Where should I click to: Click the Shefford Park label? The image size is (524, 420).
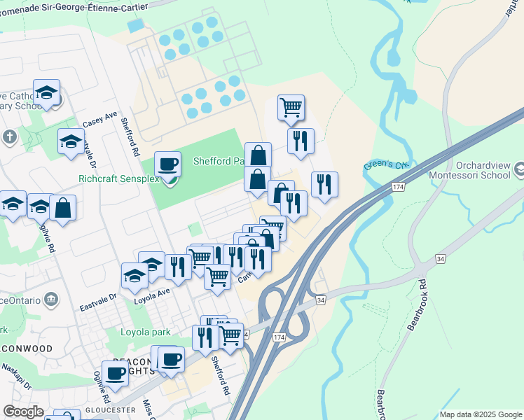pyautogui.click(x=219, y=161)
